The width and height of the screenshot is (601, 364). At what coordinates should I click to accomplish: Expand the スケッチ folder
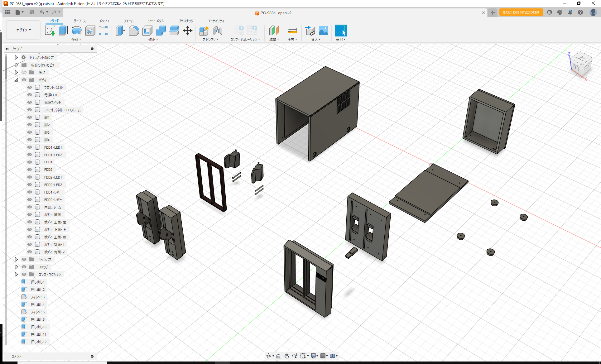[16, 267]
